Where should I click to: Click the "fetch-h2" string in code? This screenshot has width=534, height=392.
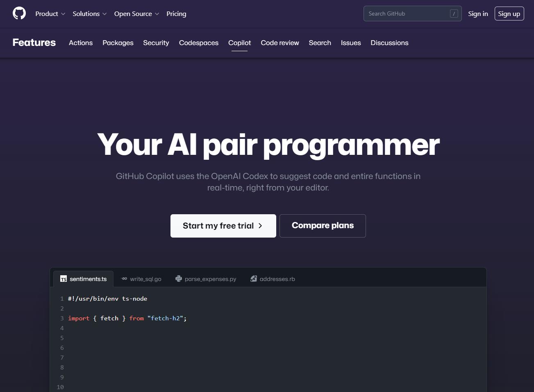[x=165, y=318]
